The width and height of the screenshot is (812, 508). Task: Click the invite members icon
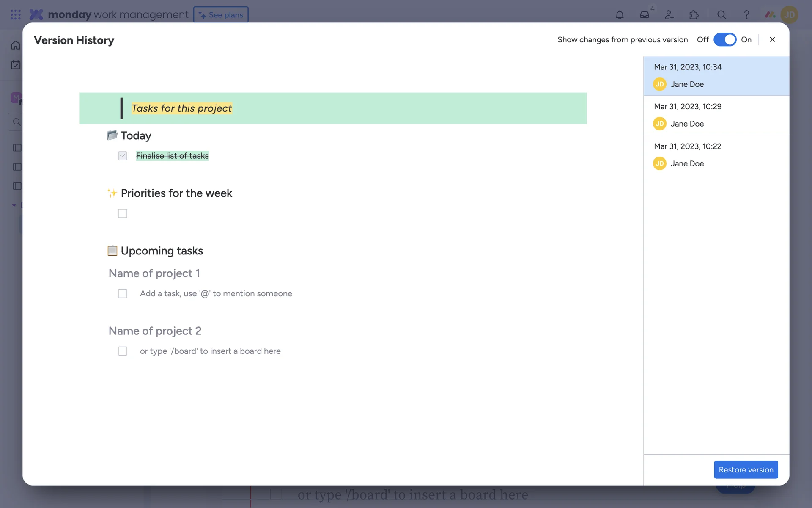pyautogui.click(x=669, y=15)
